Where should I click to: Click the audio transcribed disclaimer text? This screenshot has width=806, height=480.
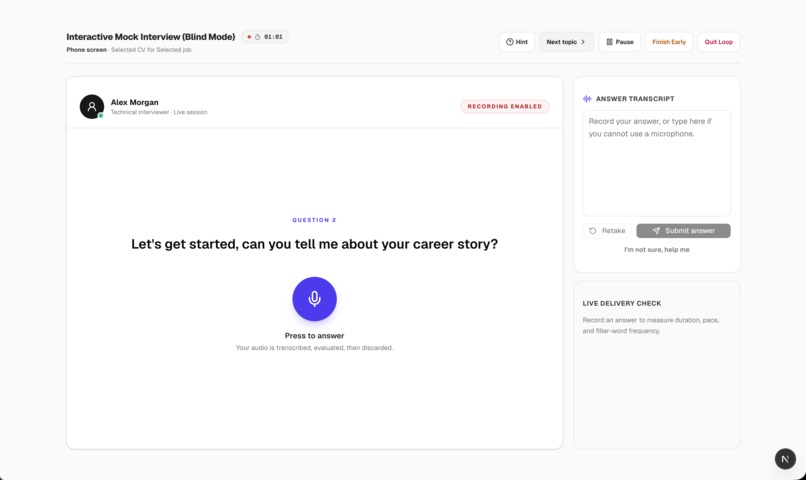315,348
